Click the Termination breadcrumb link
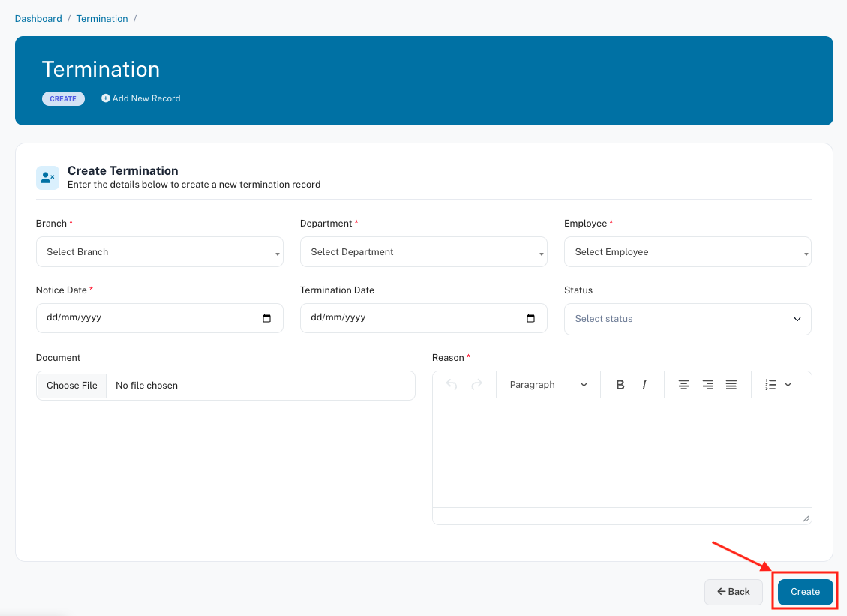847x616 pixels. click(102, 18)
